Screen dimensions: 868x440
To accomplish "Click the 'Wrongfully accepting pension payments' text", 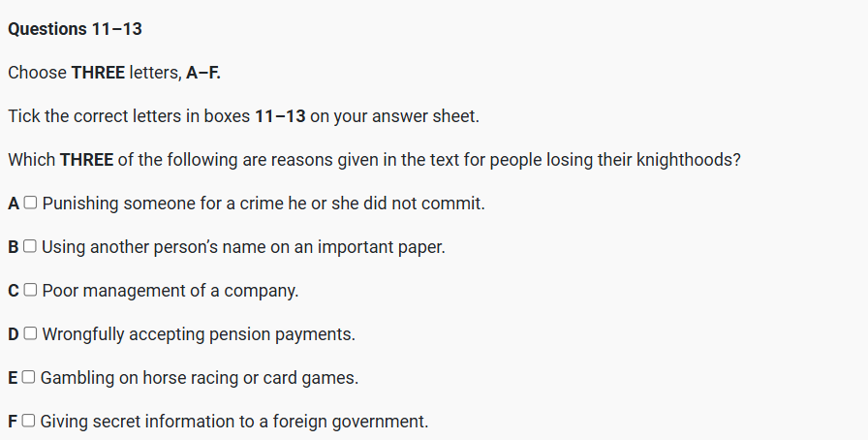I will tap(199, 334).
